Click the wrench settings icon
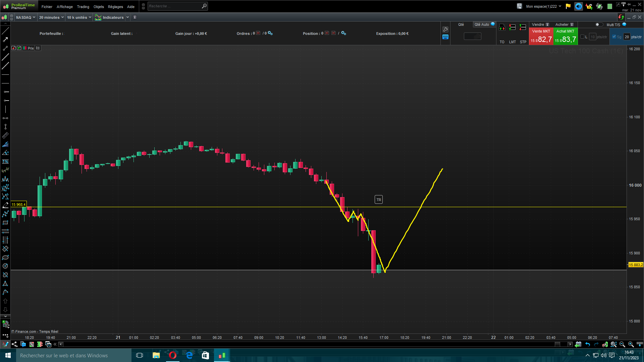Image resolution: width=644 pixels, height=362 pixels. tap(445, 29)
